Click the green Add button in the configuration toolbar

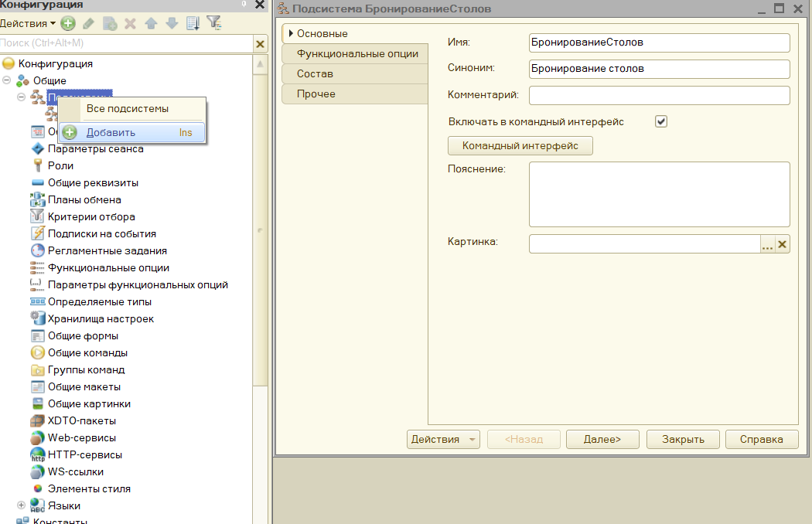coord(68,24)
